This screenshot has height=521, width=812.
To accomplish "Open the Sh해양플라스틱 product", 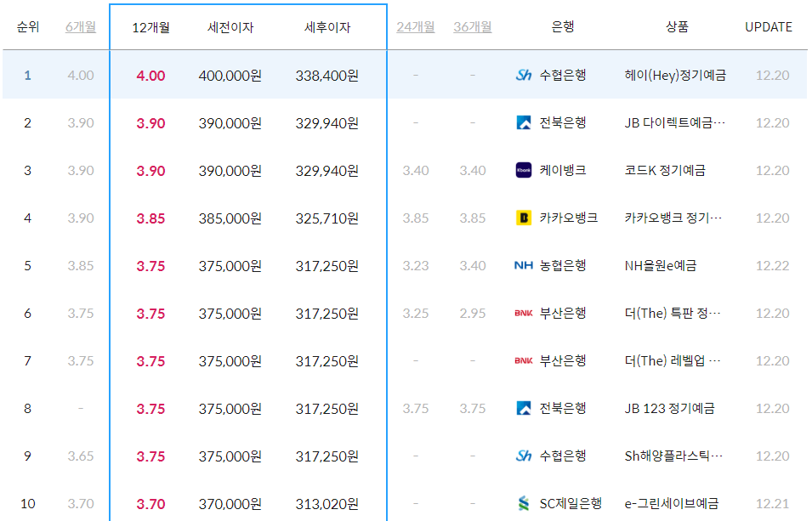I will [673, 456].
